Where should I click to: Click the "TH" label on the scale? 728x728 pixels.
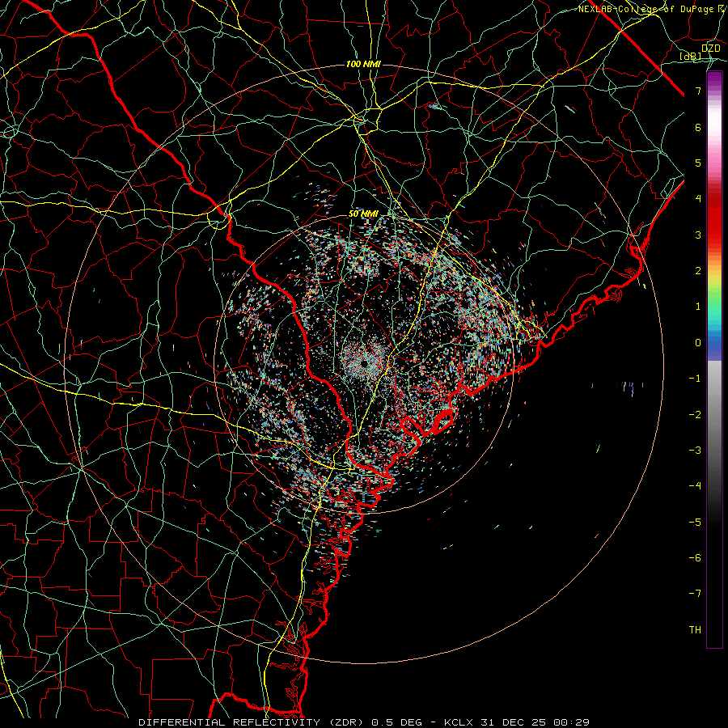[695, 630]
